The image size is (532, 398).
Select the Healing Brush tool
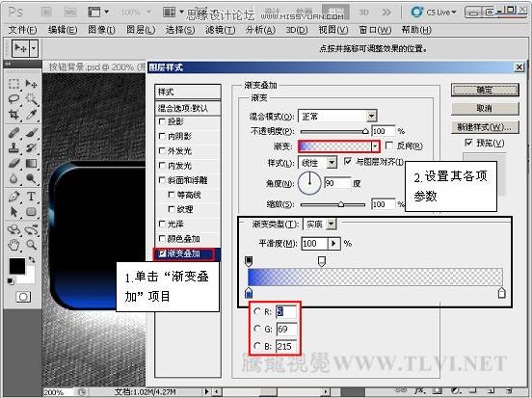pos(13,133)
